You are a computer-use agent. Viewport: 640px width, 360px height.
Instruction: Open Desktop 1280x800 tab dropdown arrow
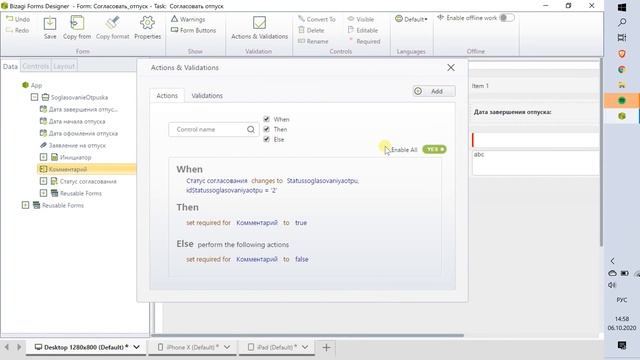click(x=136, y=347)
